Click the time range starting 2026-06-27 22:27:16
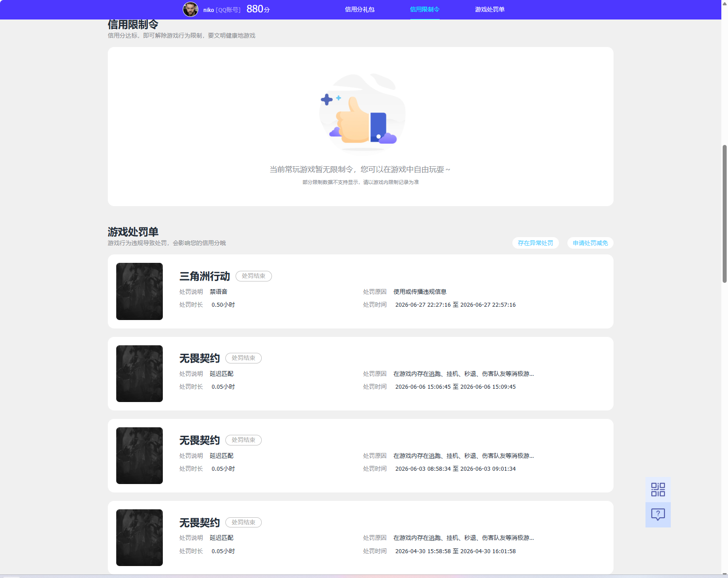 [x=456, y=305]
